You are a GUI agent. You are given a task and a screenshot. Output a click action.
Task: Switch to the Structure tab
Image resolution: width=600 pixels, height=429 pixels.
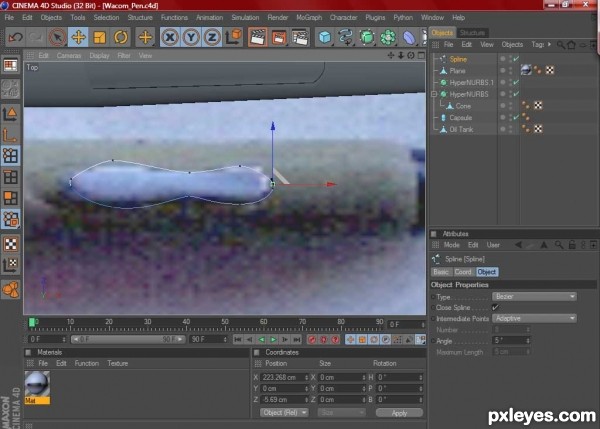tap(472, 33)
